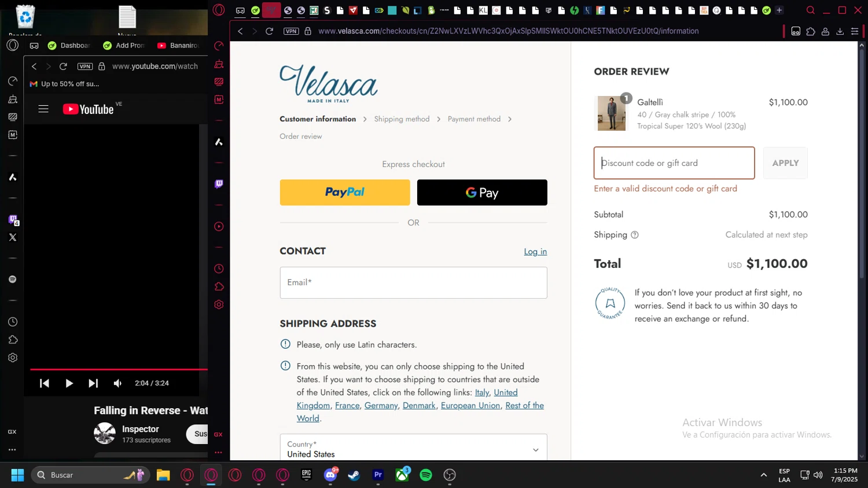Image resolution: width=868 pixels, height=488 pixels.
Task: Open the Log in link
Action: point(535,252)
